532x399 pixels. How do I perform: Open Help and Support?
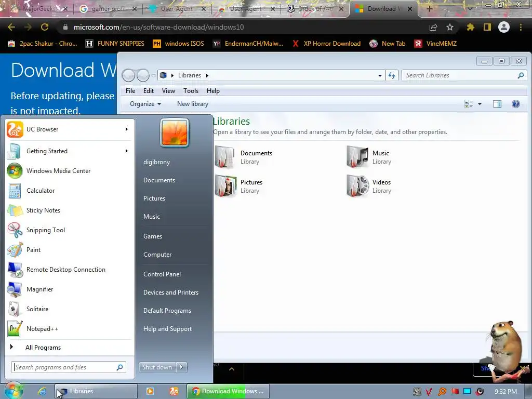(167, 329)
